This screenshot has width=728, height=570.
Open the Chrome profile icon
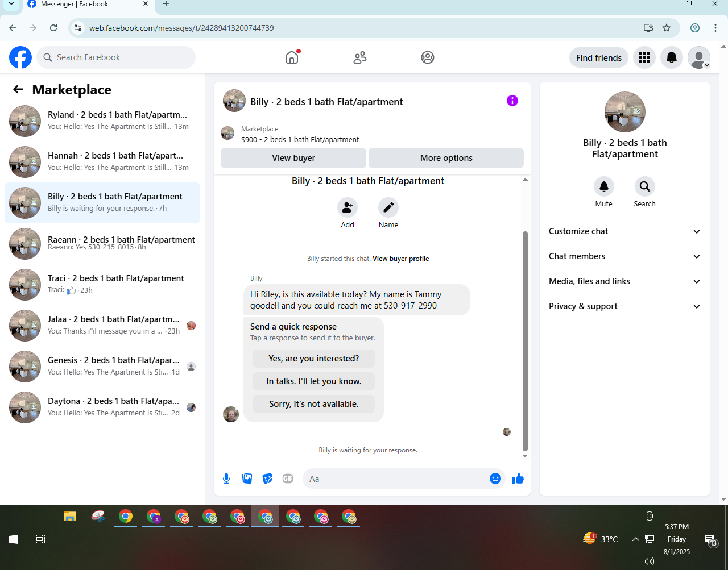pyautogui.click(x=695, y=28)
